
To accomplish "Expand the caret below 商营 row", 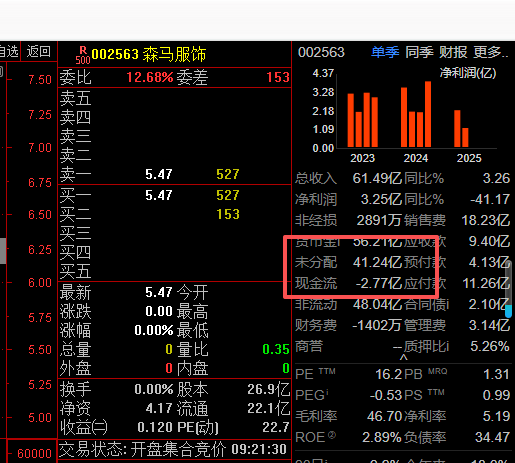I will (x=404, y=357).
